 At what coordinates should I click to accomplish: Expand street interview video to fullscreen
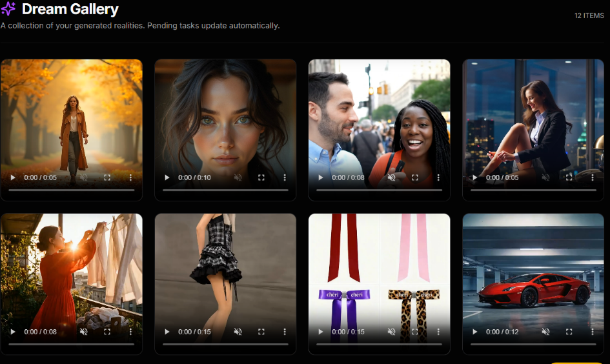tap(415, 177)
